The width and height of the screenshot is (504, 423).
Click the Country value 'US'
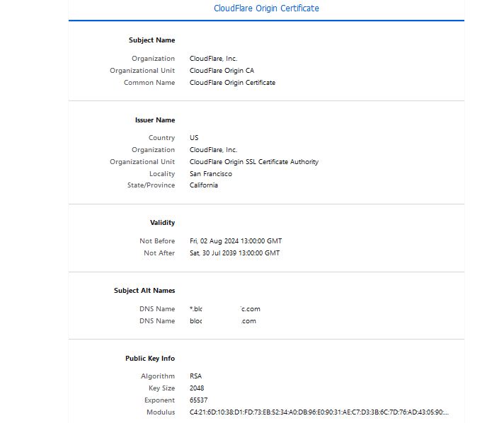coord(194,138)
